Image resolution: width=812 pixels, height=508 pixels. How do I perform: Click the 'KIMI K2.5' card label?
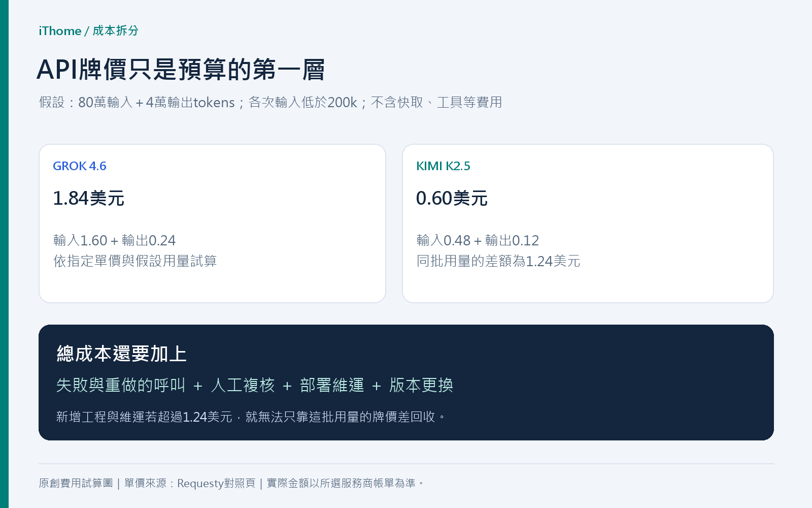coord(443,166)
